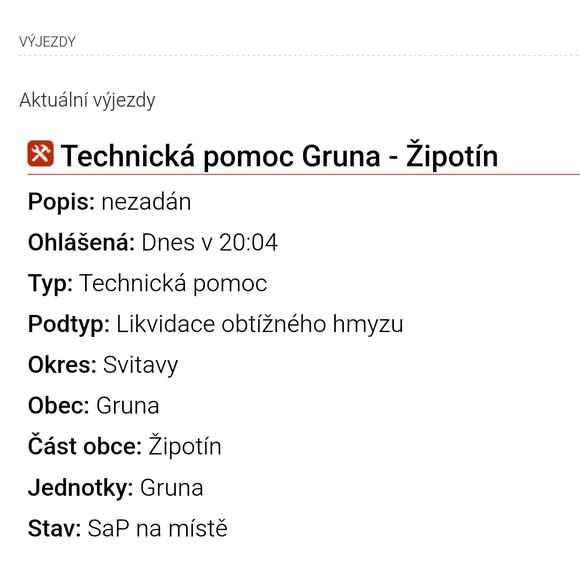Screen dimensions: 580x580
Task: Click the Obec value Gruna
Action: pyautogui.click(x=128, y=406)
